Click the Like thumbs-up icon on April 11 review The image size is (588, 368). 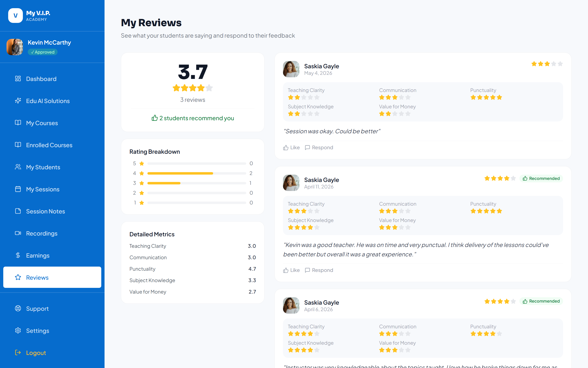[x=286, y=270]
